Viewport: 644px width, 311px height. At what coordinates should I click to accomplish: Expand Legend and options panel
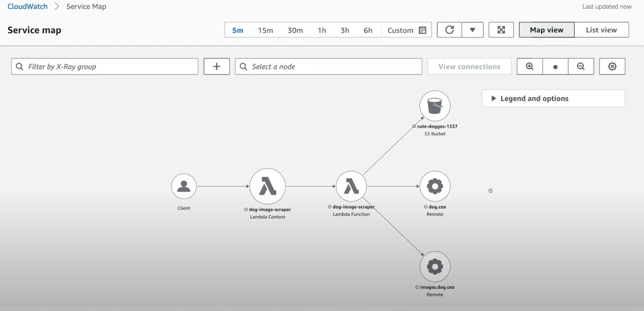point(553,98)
